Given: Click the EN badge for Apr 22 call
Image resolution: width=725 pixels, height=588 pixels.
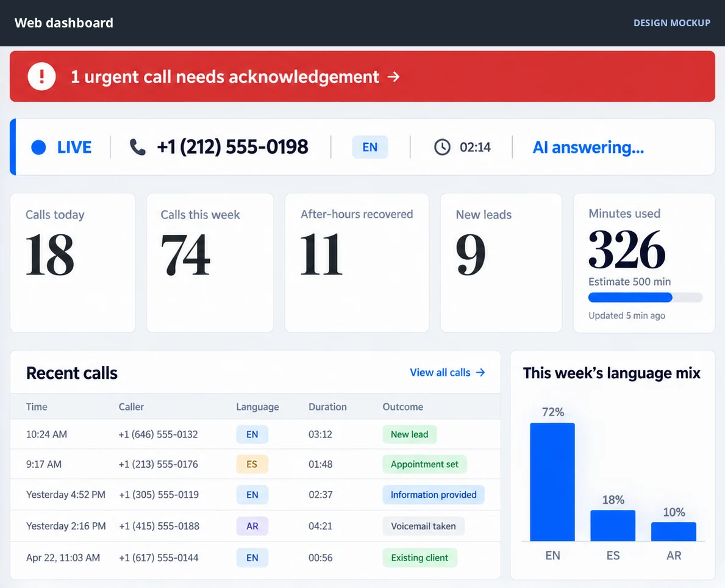Looking at the screenshot, I should click(x=252, y=558).
